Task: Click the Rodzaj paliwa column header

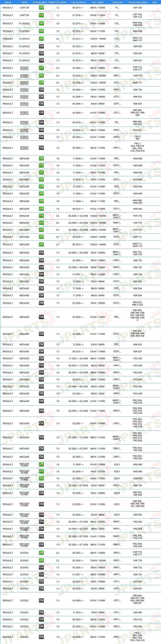Action: tap(40, 2)
